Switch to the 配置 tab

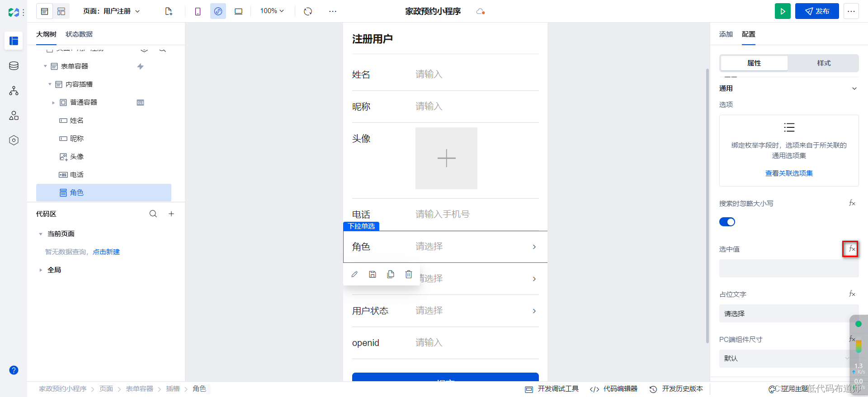pos(748,34)
